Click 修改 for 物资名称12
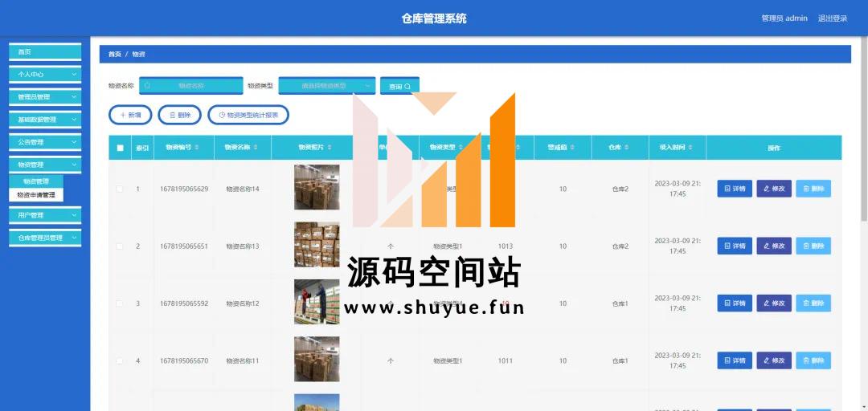This screenshot has width=868, height=411. [774, 303]
